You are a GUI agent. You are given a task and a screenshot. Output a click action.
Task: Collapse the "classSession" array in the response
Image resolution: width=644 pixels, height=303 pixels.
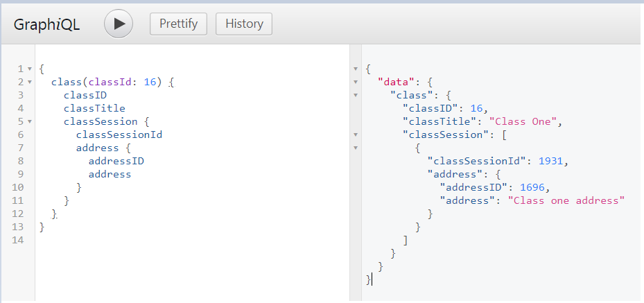356,135
